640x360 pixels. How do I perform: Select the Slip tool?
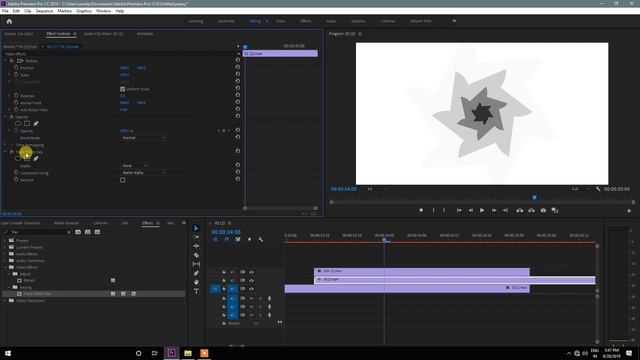coord(196,264)
